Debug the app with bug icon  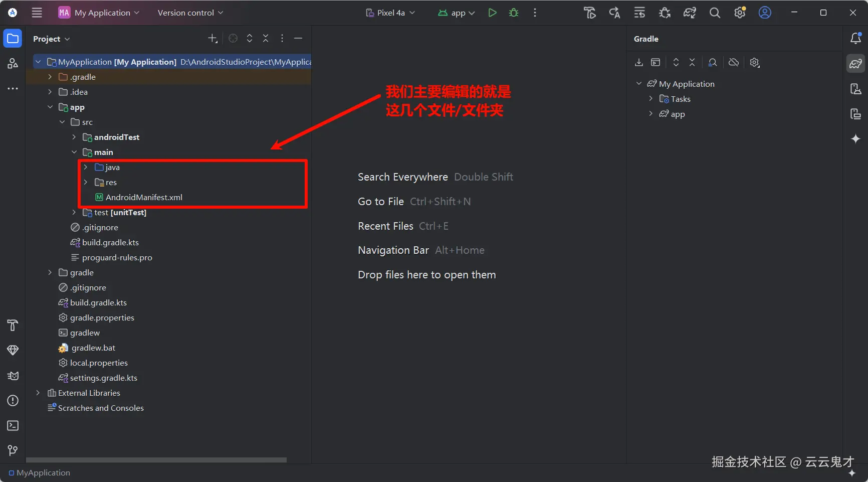(514, 13)
